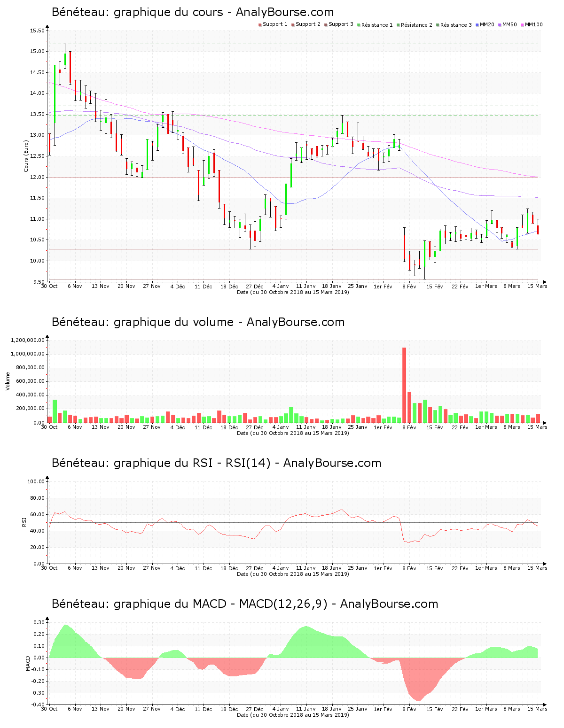Click the 1,200,000.00 volume axis value
This screenshot has width=564, height=728.
27,340
